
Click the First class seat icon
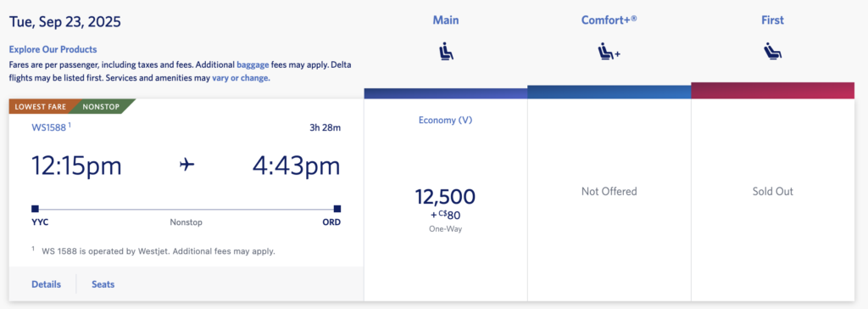tap(772, 52)
